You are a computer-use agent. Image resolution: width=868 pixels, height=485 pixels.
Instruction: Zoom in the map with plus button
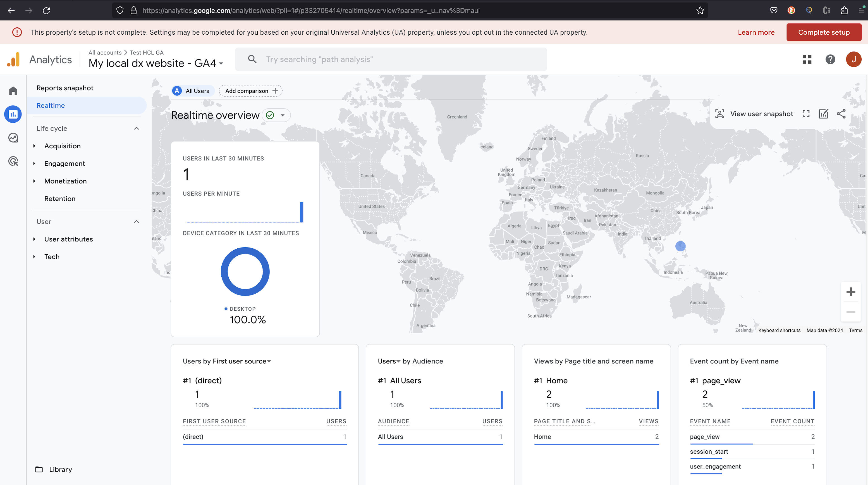click(x=850, y=292)
